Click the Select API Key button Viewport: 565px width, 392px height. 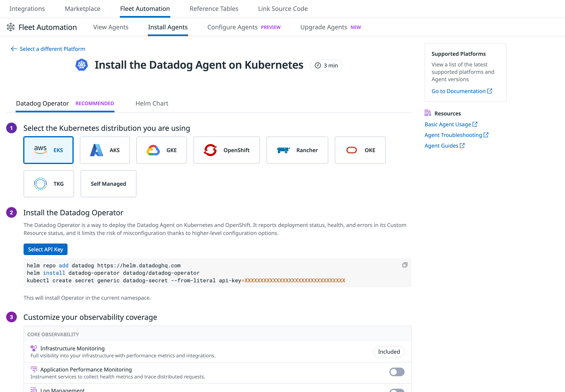tap(45, 249)
